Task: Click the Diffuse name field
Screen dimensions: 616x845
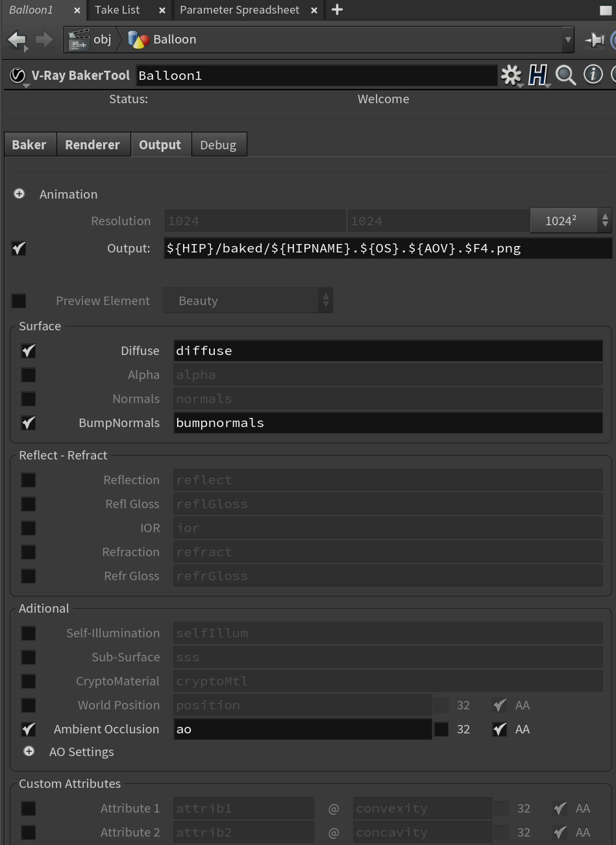Action: click(388, 351)
